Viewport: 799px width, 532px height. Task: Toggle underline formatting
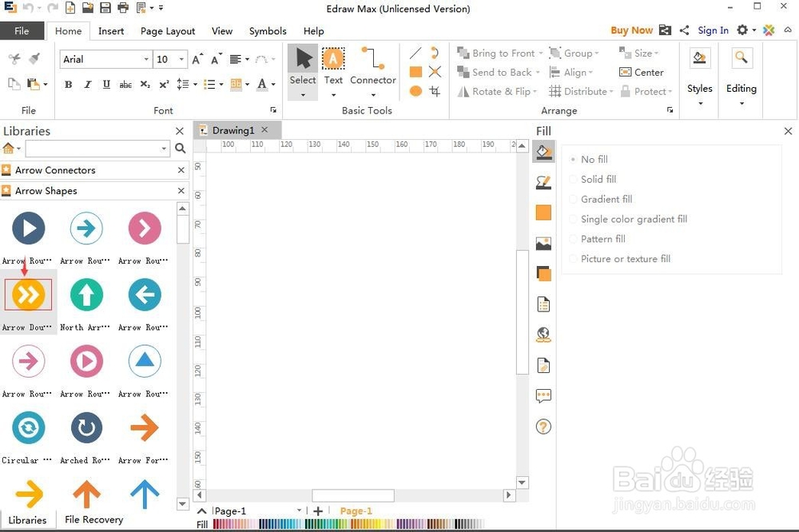[x=106, y=85]
